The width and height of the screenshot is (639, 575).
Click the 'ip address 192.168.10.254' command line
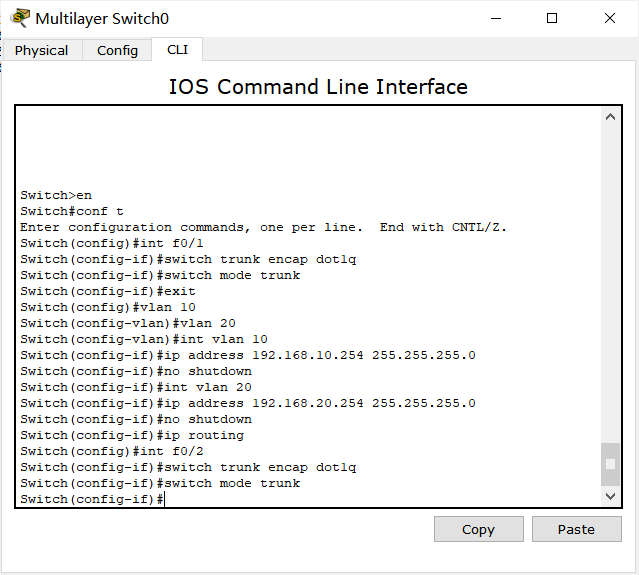tap(247, 355)
